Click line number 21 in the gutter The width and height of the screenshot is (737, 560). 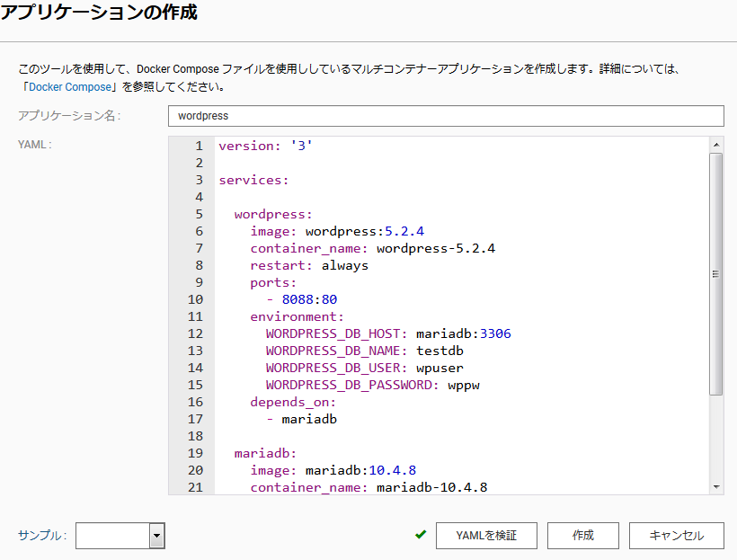click(x=195, y=487)
